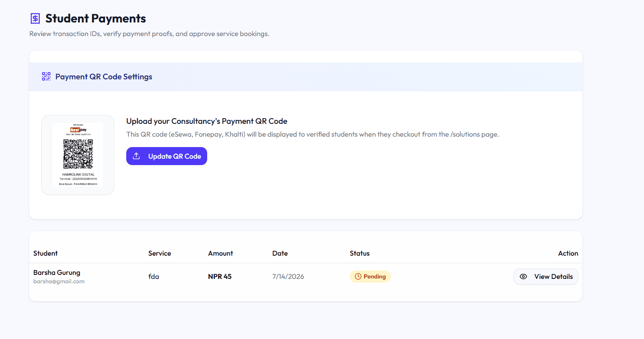Image resolution: width=644 pixels, height=339 pixels.
Task: Click the Update QR Code button
Action: [x=167, y=156]
